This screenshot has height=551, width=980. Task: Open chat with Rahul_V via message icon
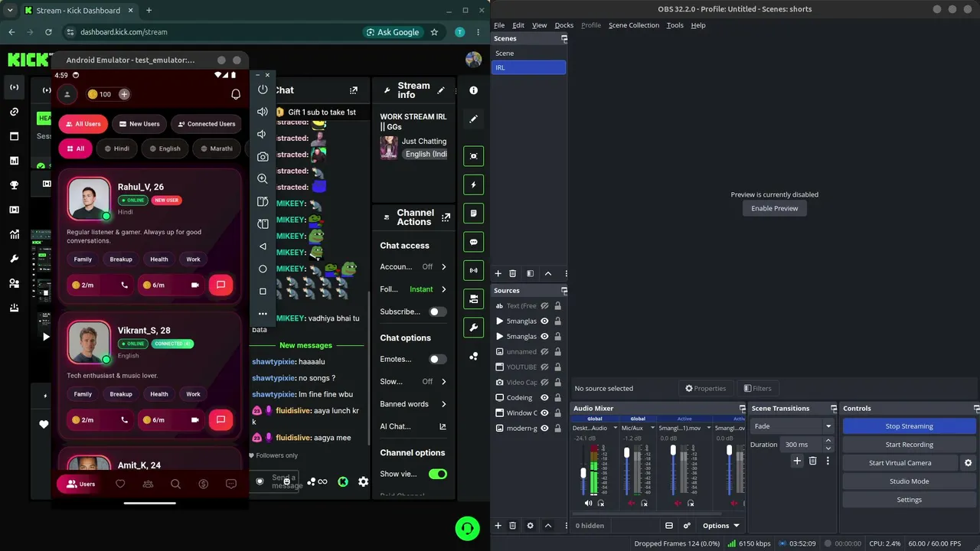pyautogui.click(x=220, y=285)
